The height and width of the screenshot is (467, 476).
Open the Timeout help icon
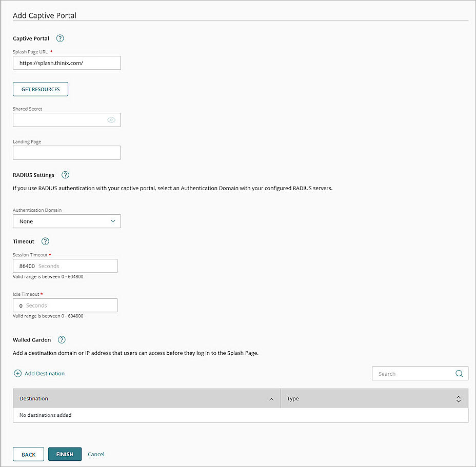(x=45, y=241)
